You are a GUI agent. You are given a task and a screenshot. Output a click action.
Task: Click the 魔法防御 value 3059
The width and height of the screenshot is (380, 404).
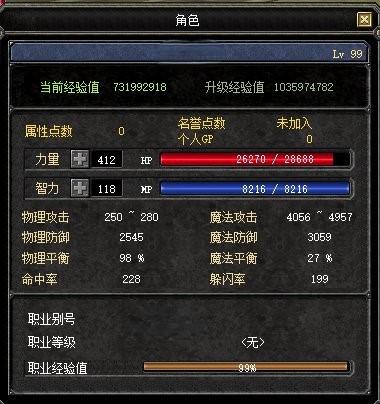tap(319, 237)
